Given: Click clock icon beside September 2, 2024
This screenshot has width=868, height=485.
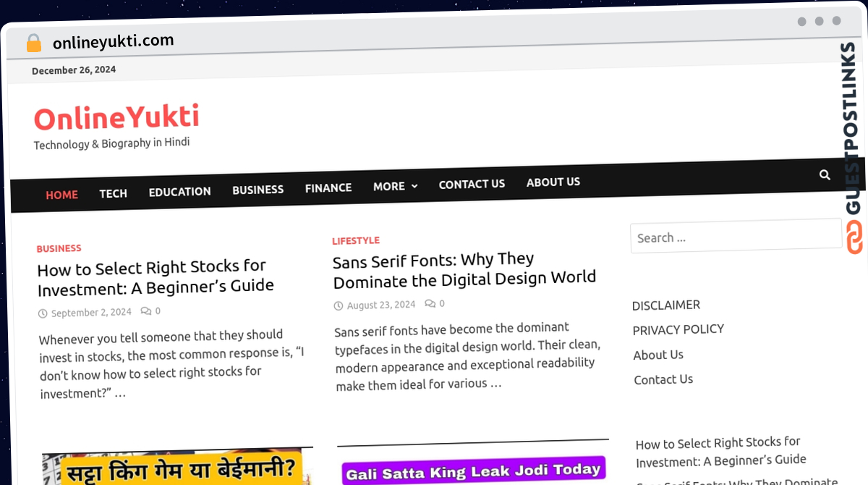Looking at the screenshot, I should [x=43, y=313].
